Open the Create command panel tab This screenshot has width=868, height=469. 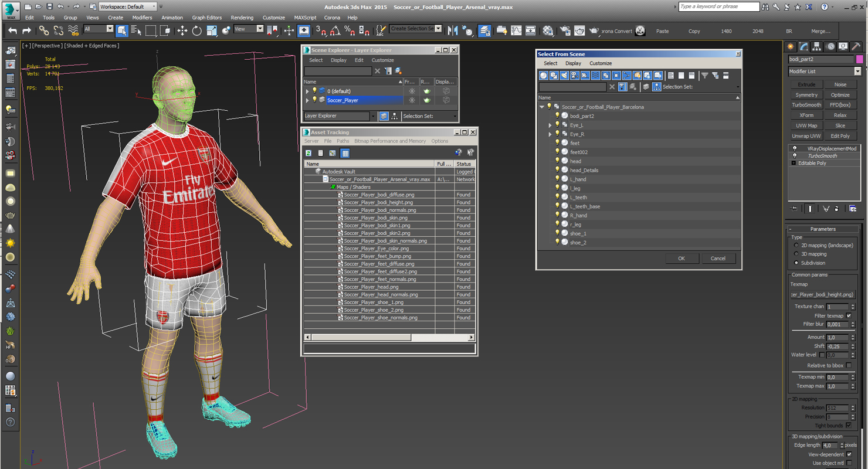point(791,46)
